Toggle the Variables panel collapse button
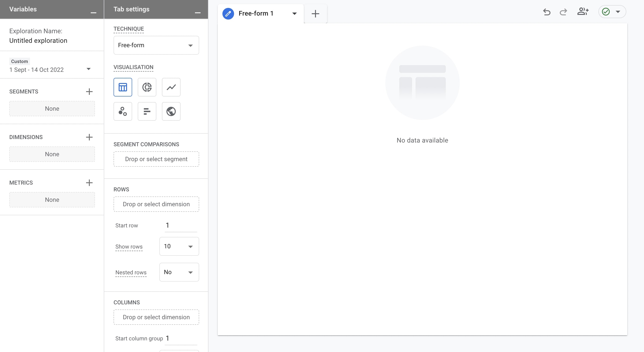The image size is (644, 352). coord(94,13)
